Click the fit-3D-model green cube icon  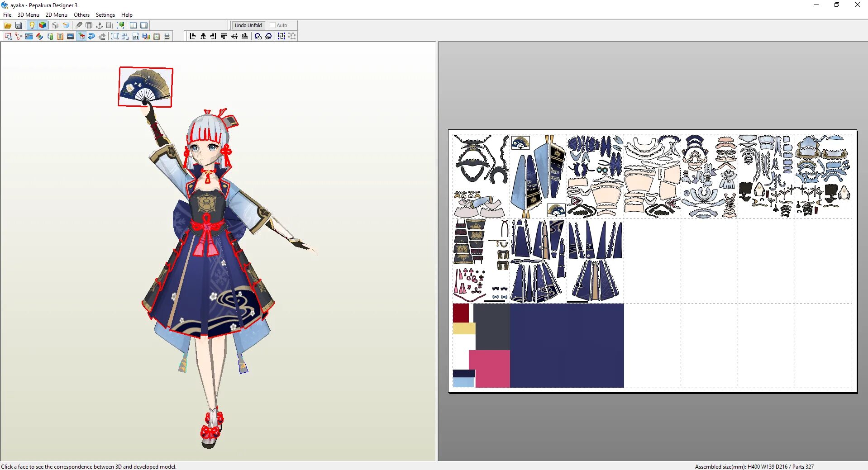click(x=121, y=25)
